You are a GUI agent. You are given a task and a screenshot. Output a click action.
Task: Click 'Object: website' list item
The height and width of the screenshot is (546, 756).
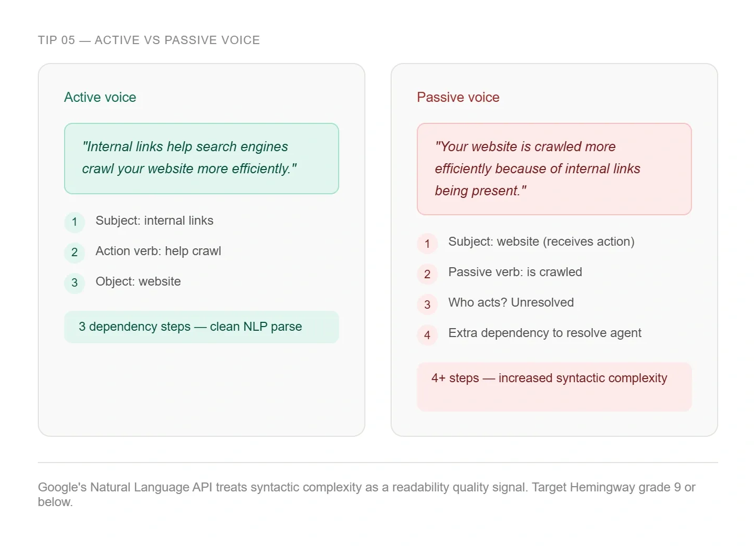(x=138, y=281)
